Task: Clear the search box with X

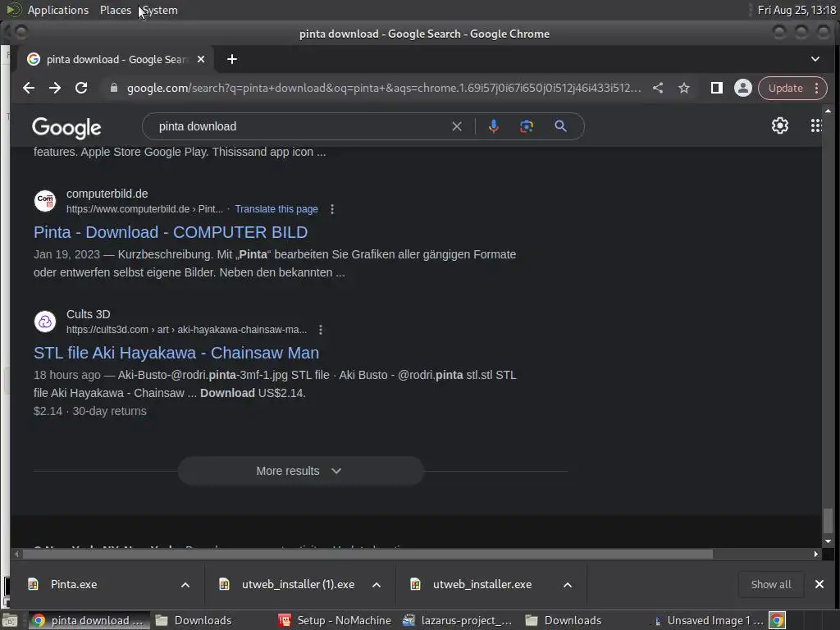Action: [456, 126]
